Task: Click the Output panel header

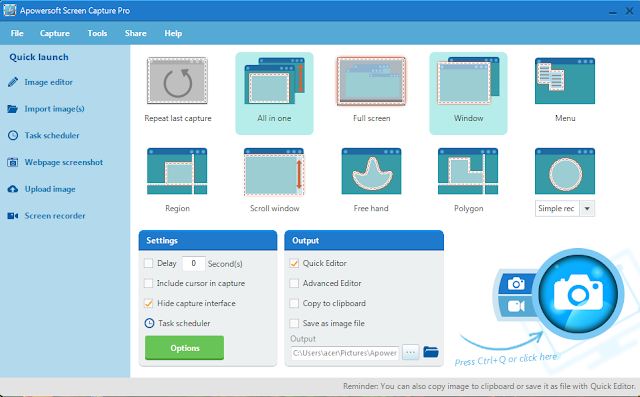Action: (x=364, y=240)
